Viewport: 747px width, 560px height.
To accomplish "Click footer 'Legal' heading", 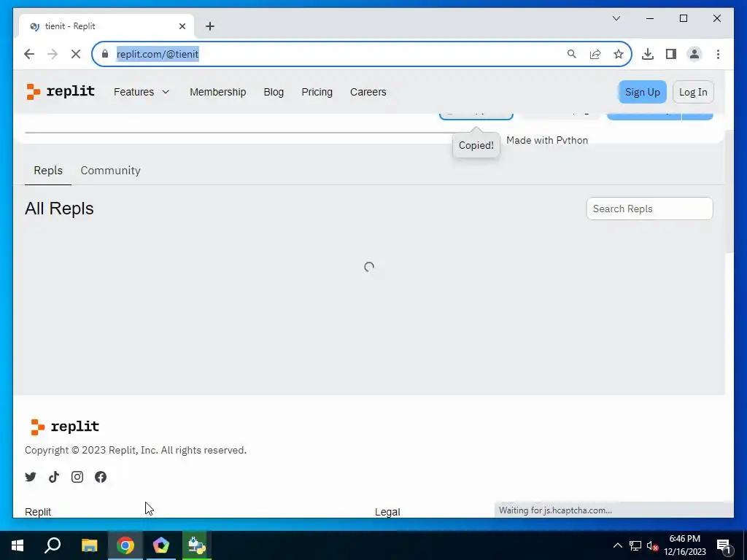I will [x=387, y=512].
